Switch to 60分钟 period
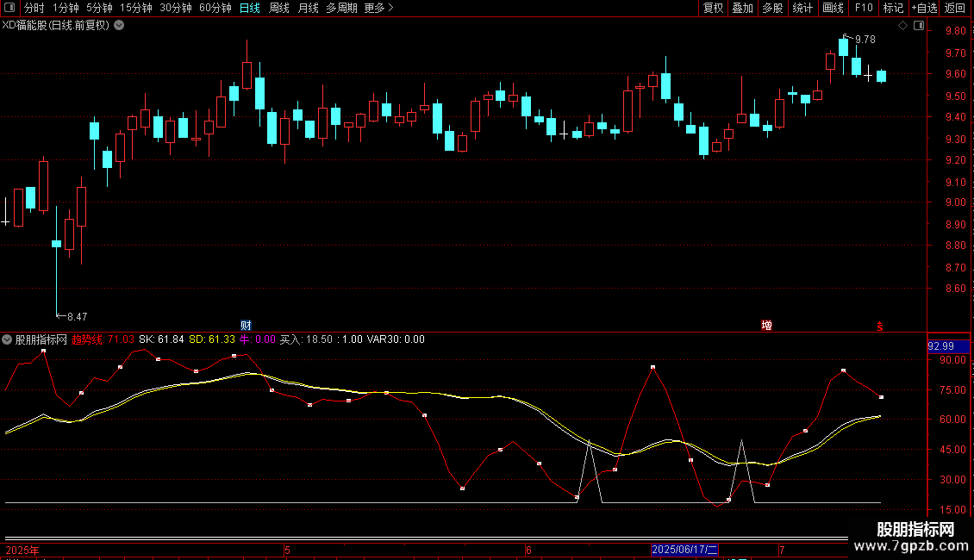 click(215, 8)
